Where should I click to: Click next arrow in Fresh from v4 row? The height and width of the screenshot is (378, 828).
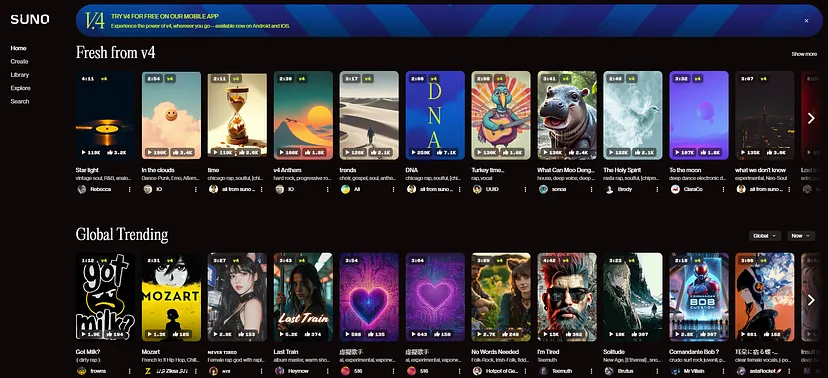tap(811, 118)
